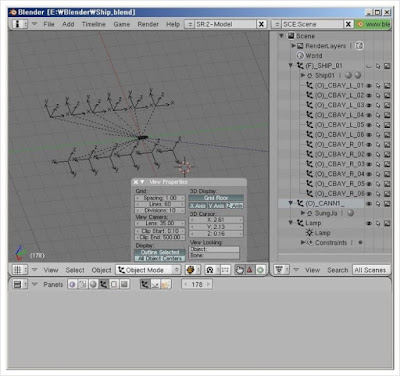Toggle All Object Centers option
The width and height of the screenshot is (400, 376).
tap(160, 258)
